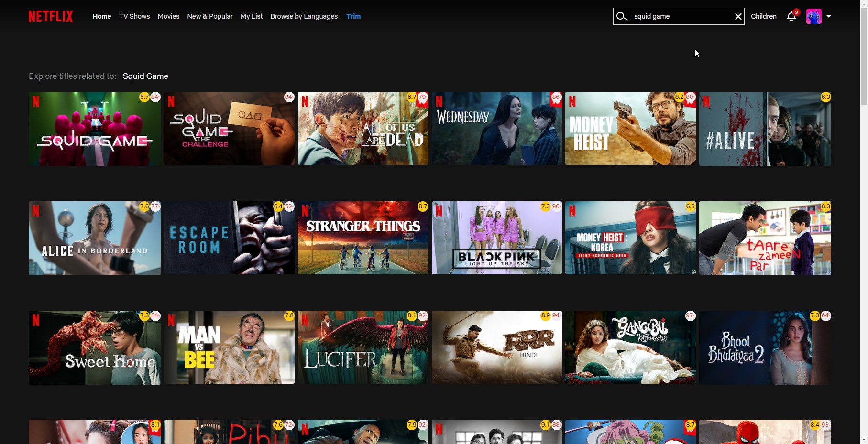Screen dimensions: 868x444
Task: Open the Squid Game thumbnail
Action: coord(95,129)
